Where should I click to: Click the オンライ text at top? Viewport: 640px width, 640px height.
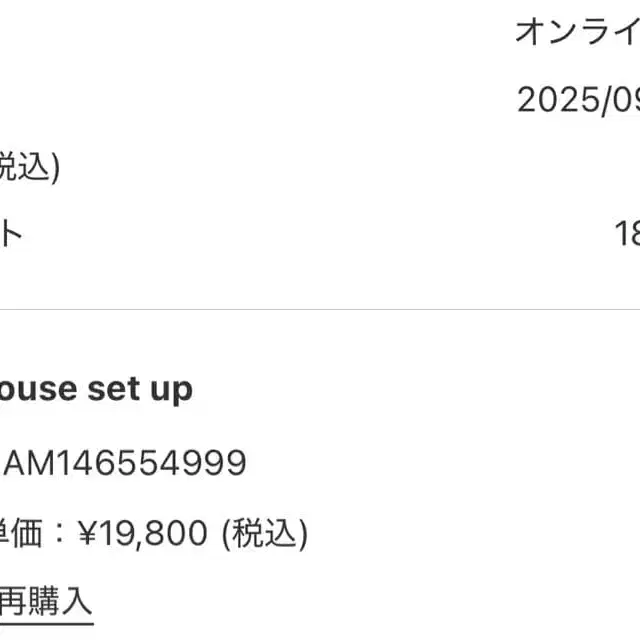click(578, 32)
